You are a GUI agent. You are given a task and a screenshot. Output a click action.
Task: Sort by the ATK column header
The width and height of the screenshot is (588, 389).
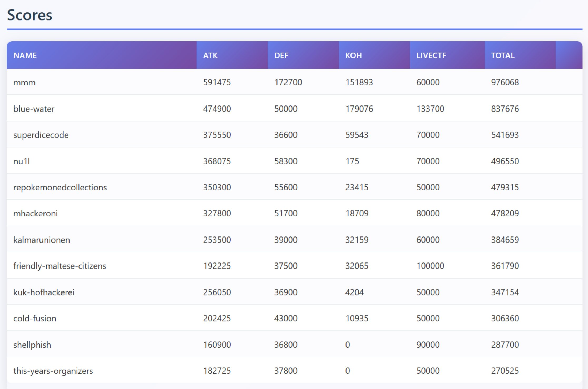point(210,55)
